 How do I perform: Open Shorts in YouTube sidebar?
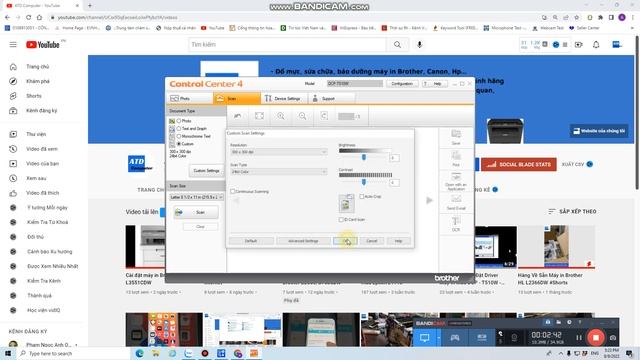pos(34,96)
